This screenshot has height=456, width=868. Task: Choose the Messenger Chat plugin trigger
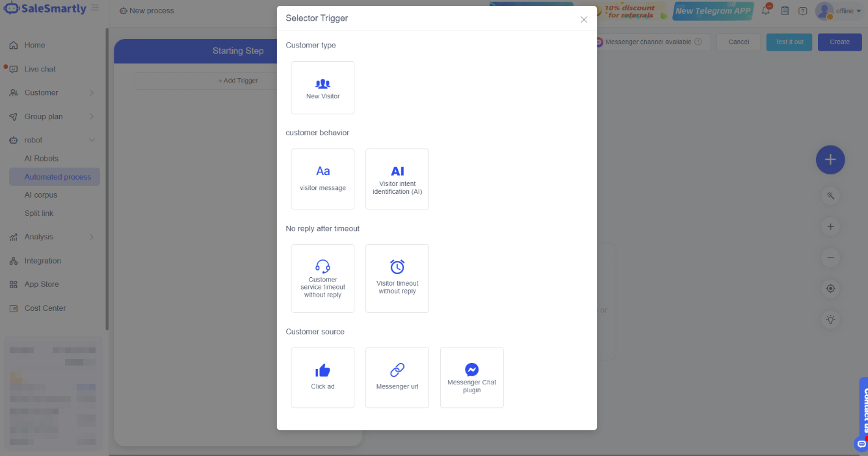471,377
